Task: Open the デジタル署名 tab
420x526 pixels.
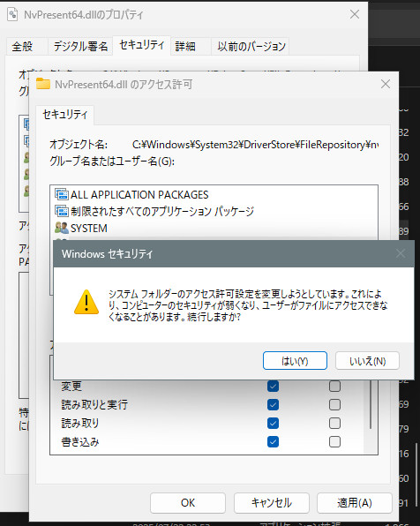Action: click(x=80, y=46)
